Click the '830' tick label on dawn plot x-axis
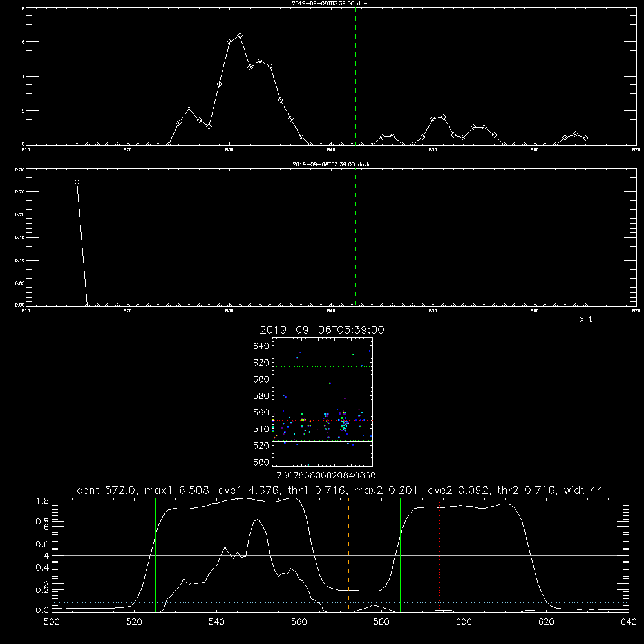 point(229,150)
